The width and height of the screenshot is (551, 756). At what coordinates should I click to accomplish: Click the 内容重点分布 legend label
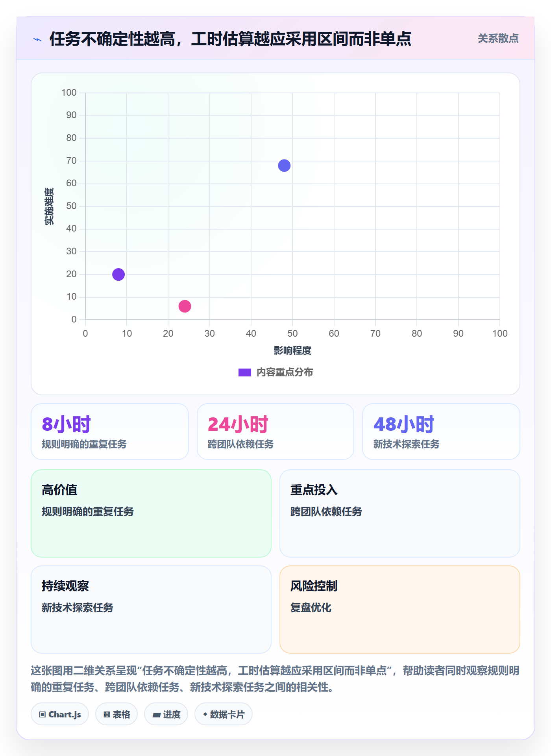pyautogui.click(x=285, y=372)
